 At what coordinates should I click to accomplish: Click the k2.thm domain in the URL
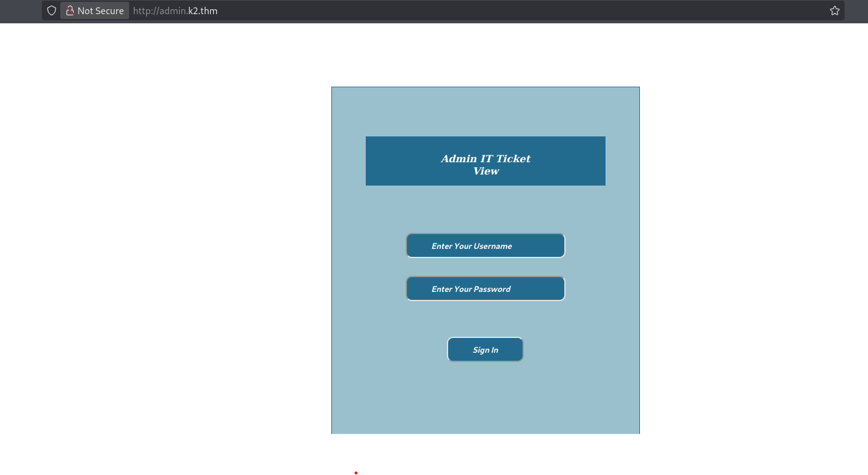(203, 10)
